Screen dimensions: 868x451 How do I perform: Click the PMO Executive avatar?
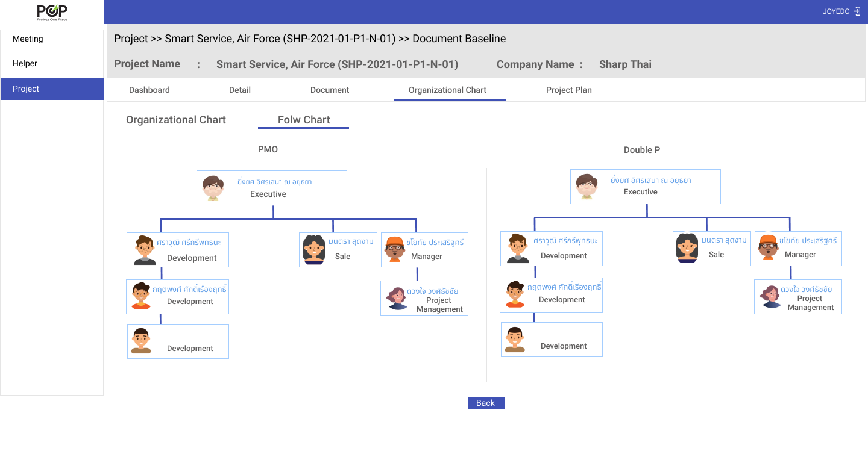(213, 188)
